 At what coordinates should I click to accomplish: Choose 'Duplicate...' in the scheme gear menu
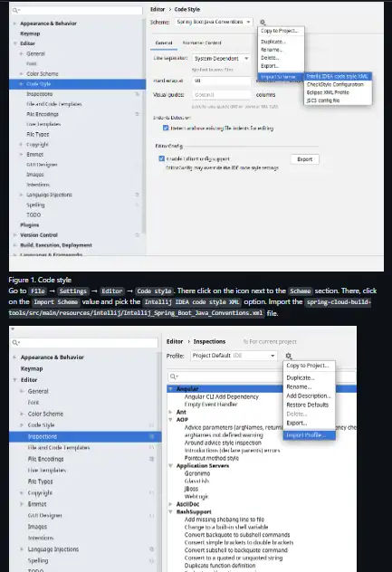[281, 42]
